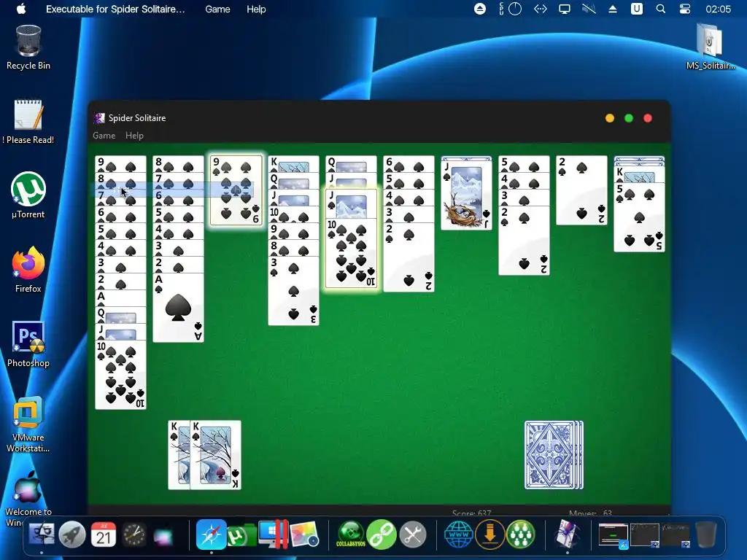Open the Trash icon in the dock
Screen dimensions: 747x560
click(x=706, y=534)
